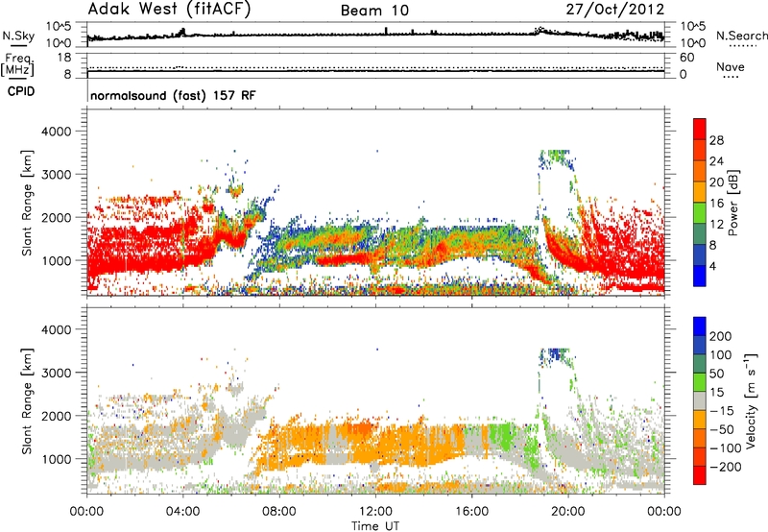Click '4000' tick in power panel
Viewport: 768px width, 532px height.
56,132
